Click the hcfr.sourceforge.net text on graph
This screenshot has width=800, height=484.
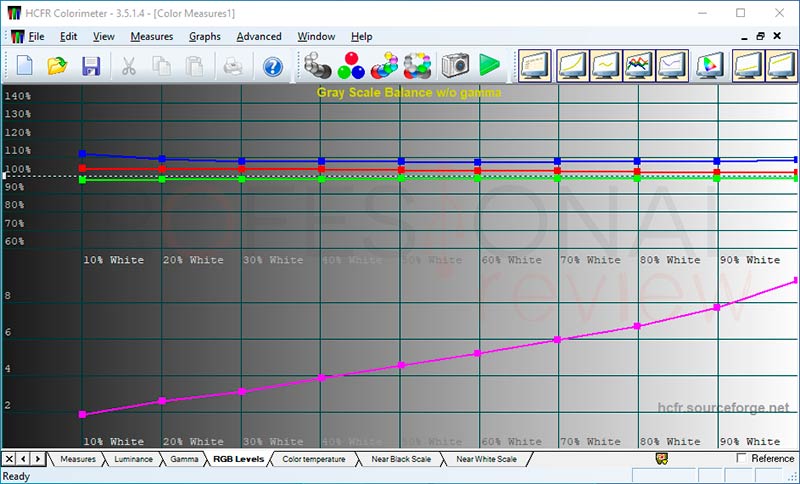tap(723, 407)
